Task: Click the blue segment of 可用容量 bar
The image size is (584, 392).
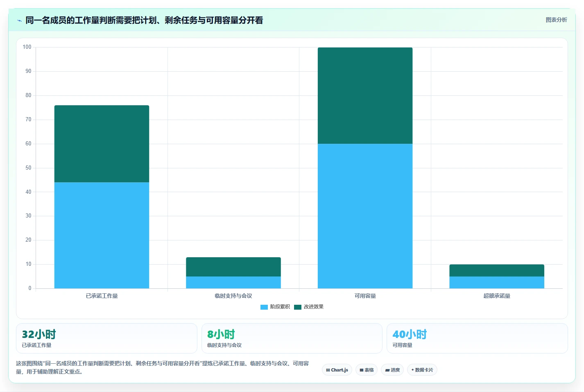Action: pos(365,216)
